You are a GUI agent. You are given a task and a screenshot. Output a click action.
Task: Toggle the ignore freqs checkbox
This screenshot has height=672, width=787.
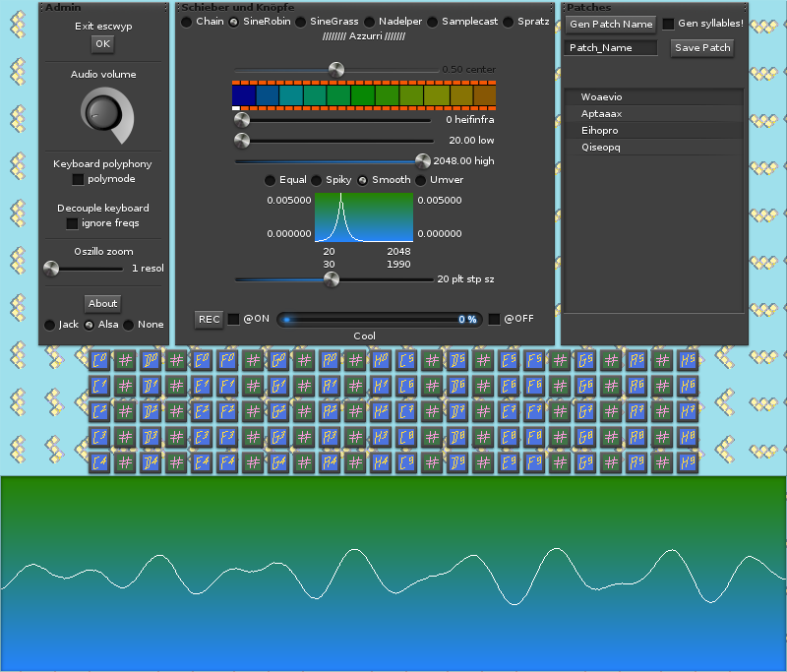tap(72, 223)
